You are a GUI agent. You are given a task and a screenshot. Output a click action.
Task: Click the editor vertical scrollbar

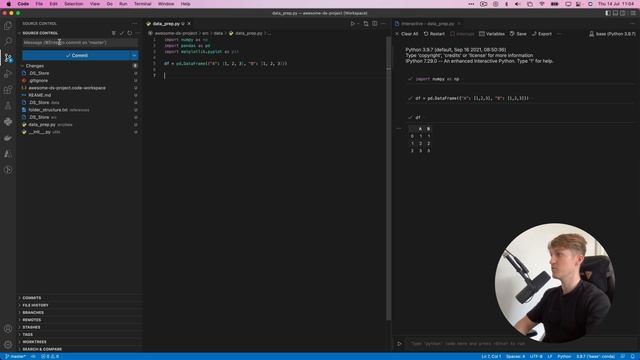coord(388,178)
